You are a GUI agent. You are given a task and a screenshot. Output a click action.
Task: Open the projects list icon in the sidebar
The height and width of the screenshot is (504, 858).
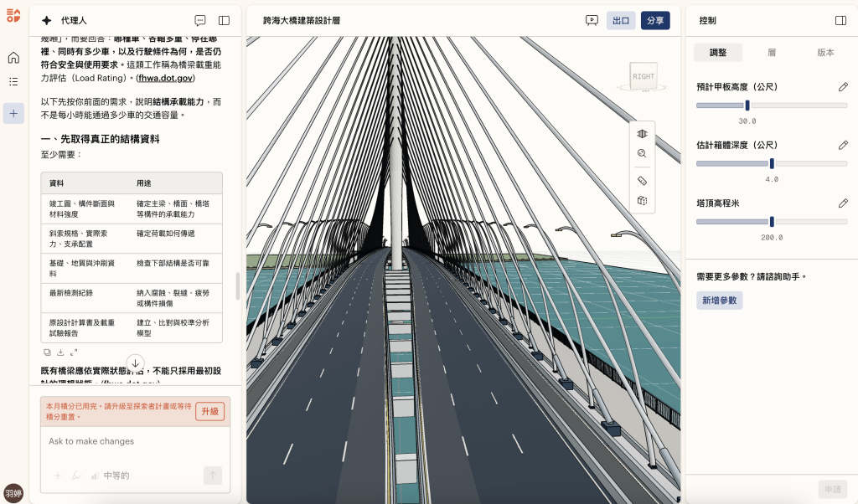click(x=13, y=81)
